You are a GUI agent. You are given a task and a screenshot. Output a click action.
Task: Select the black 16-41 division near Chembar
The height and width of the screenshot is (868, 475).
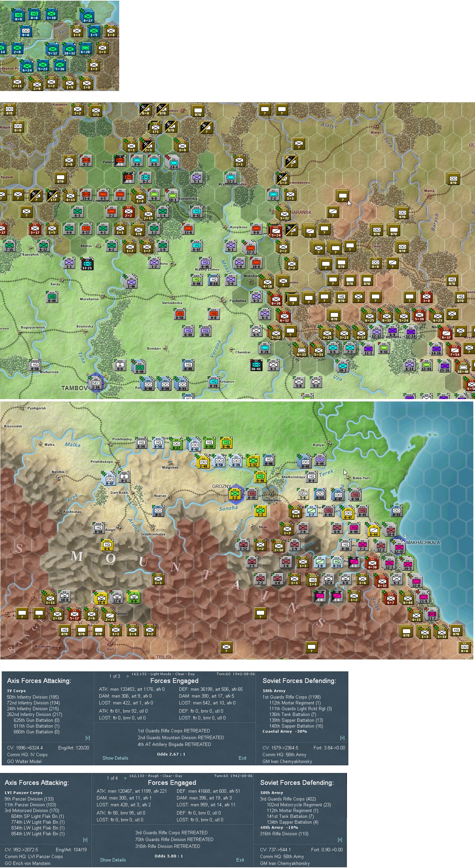pyautogui.click(x=256, y=365)
